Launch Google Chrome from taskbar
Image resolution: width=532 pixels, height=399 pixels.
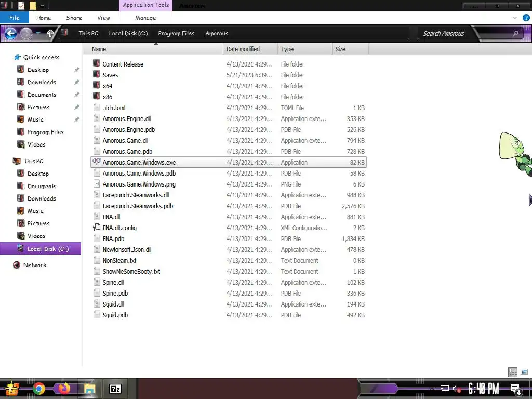tap(39, 389)
